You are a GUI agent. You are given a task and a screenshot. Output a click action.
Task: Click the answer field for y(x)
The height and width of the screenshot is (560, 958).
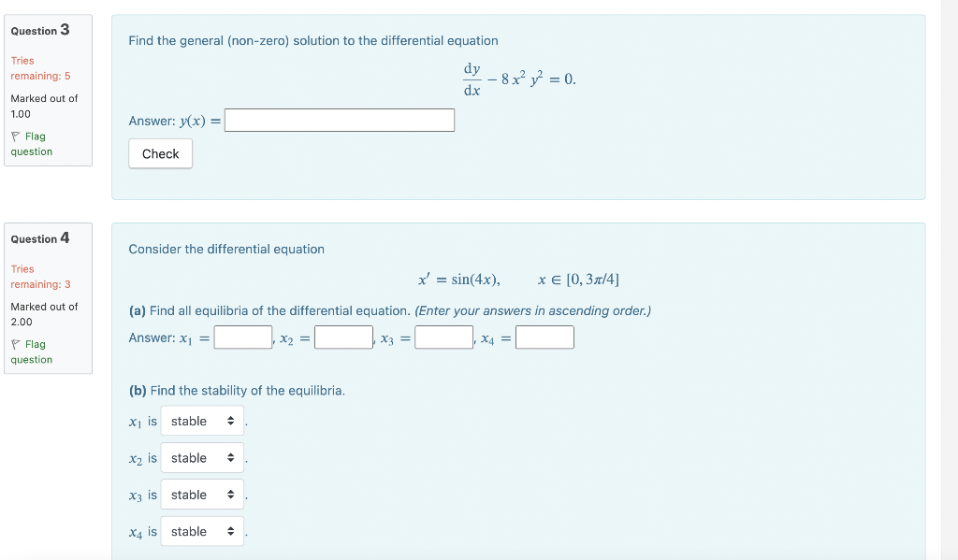click(x=339, y=120)
